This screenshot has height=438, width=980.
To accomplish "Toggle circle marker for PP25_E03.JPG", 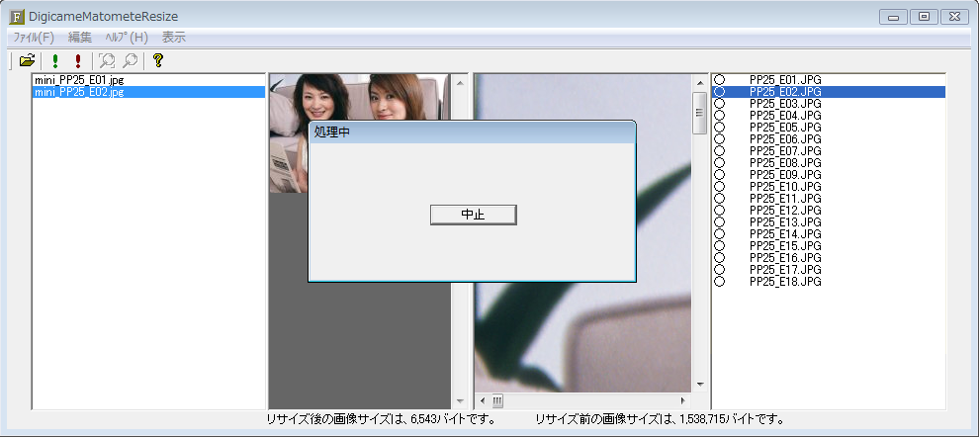I will (x=719, y=104).
